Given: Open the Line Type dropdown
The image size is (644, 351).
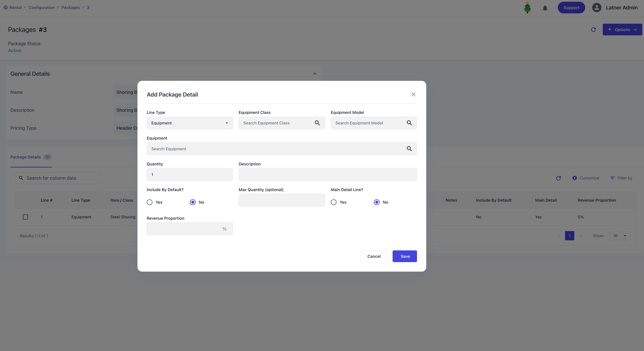Looking at the screenshot, I should [189, 123].
